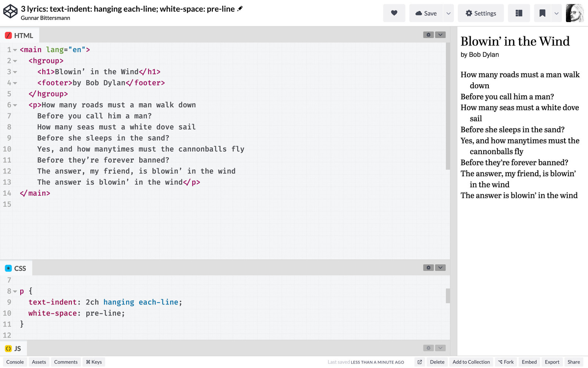The height and width of the screenshot is (368, 588).
Task: Fold the main tag on line 1
Action: (15, 50)
